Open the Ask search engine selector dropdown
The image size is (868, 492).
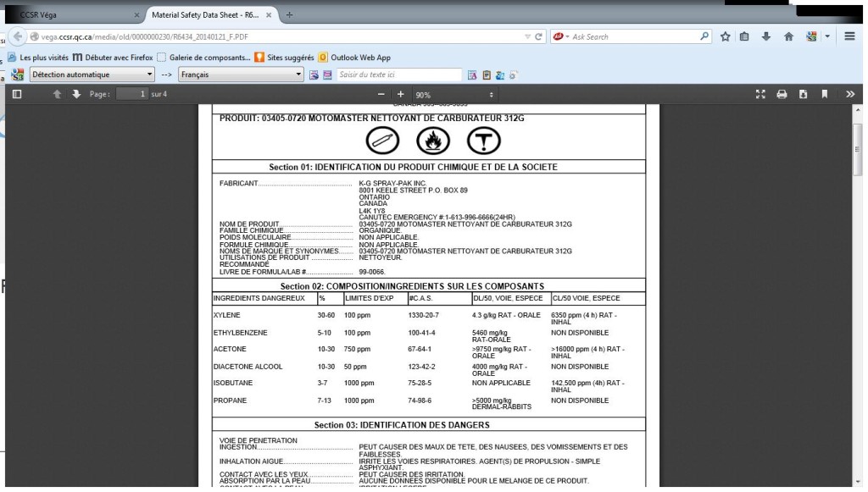click(561, 36)
